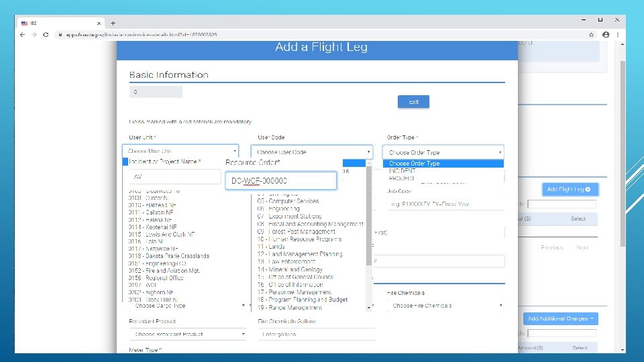Go back using the browser back arrow
This screenshot has width=644, height=362.
tap(22, 35)
